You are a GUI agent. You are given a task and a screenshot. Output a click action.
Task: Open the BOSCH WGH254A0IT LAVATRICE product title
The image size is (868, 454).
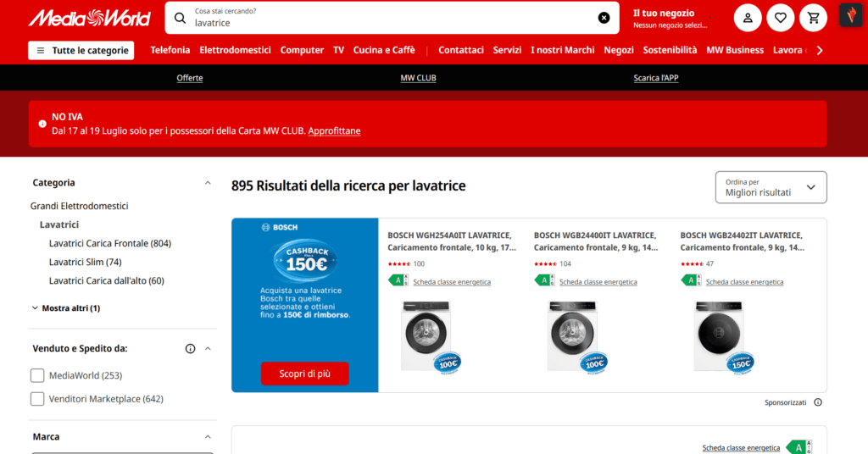click(x=452, y=241)
